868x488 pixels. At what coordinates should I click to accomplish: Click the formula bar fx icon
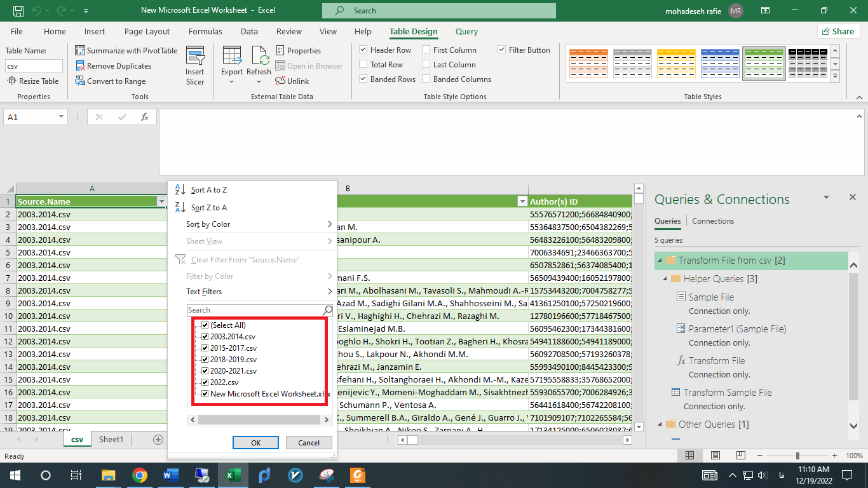(145, 117)
